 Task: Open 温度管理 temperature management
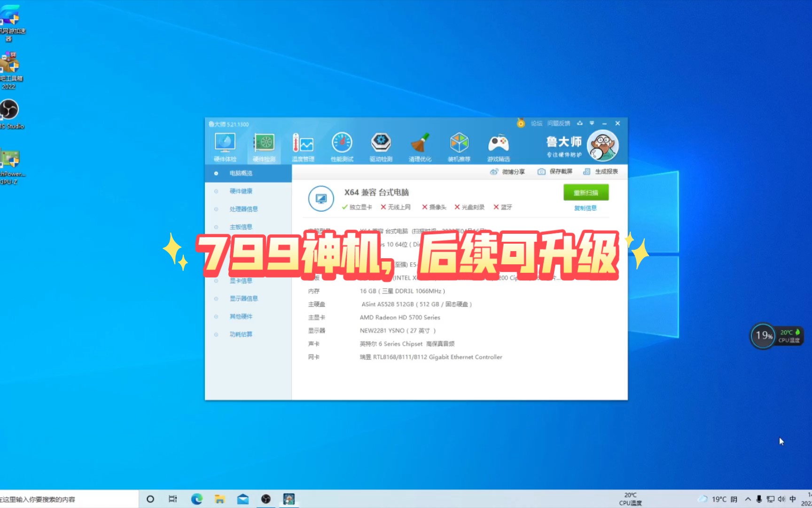click(303, 147)
